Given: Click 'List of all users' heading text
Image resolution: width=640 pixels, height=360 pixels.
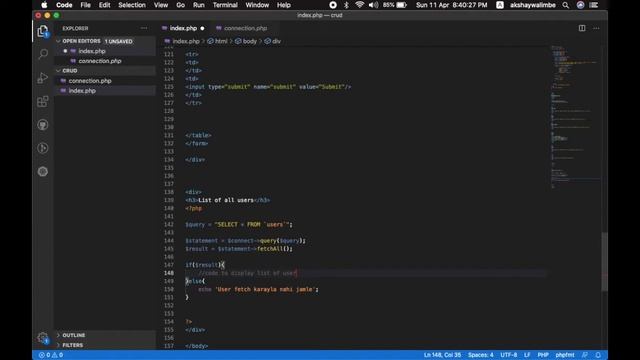Looking at the screenshot, I should (x=226, y=200).
